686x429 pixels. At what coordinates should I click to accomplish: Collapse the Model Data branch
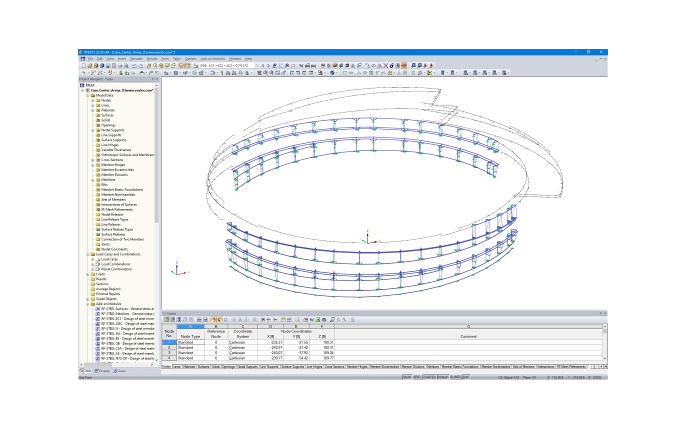pos(88,95)
